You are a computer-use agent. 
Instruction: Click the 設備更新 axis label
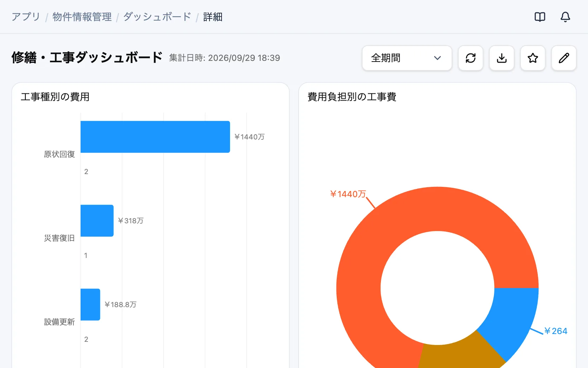point(59,322)
